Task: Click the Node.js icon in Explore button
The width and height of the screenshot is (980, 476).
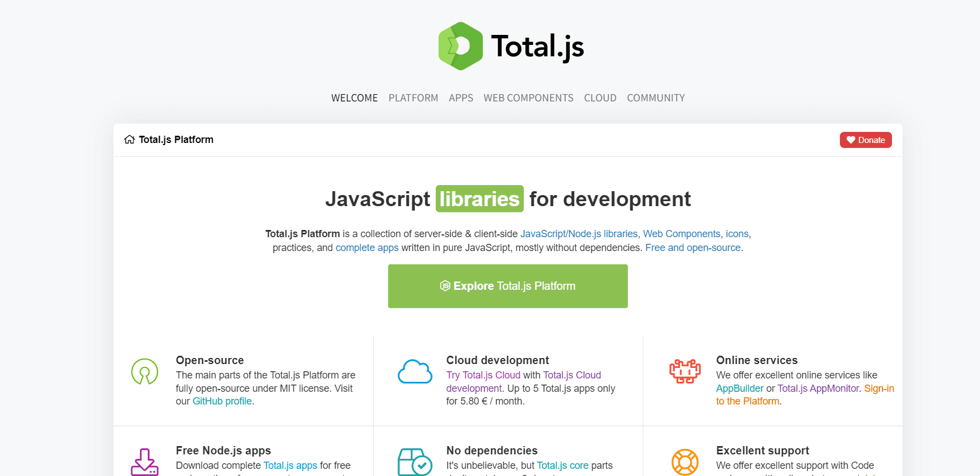Action: click(x=445, y=286)
